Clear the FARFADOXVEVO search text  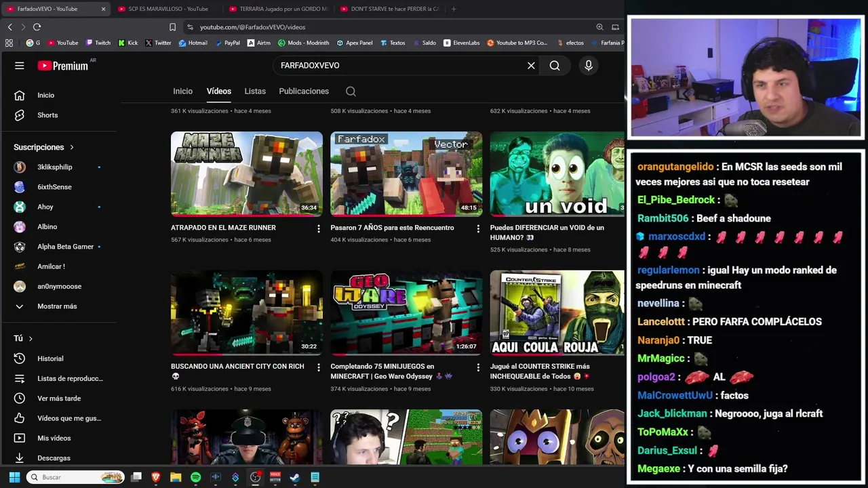pos(531,66)
